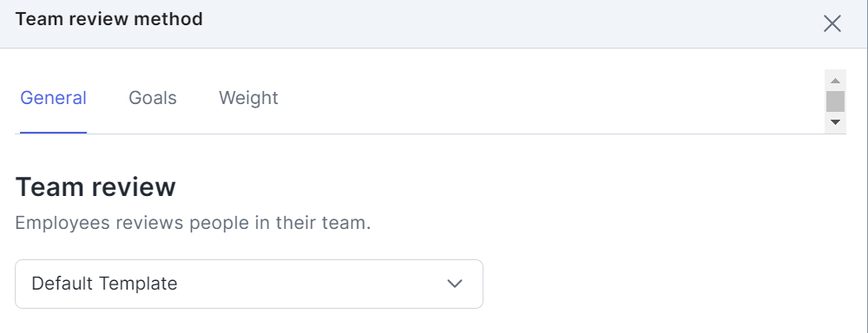Close the Team review method dialog
The height and width of the screenshot is (333, 868).
point(832,23)
